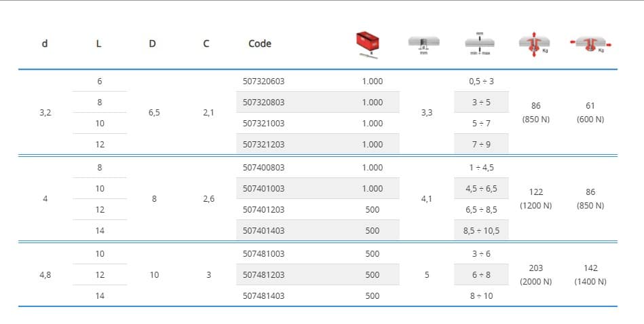Screen dimensions: 644x324
Task: Click the Code column header
Action: [x=260, y=43]
